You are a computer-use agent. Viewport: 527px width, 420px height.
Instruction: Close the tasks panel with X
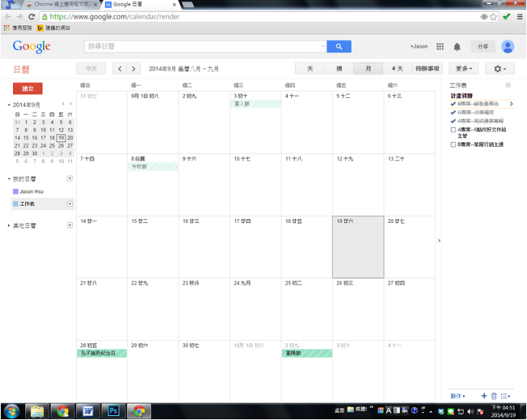pyautogui.click(x=508, y=85)
